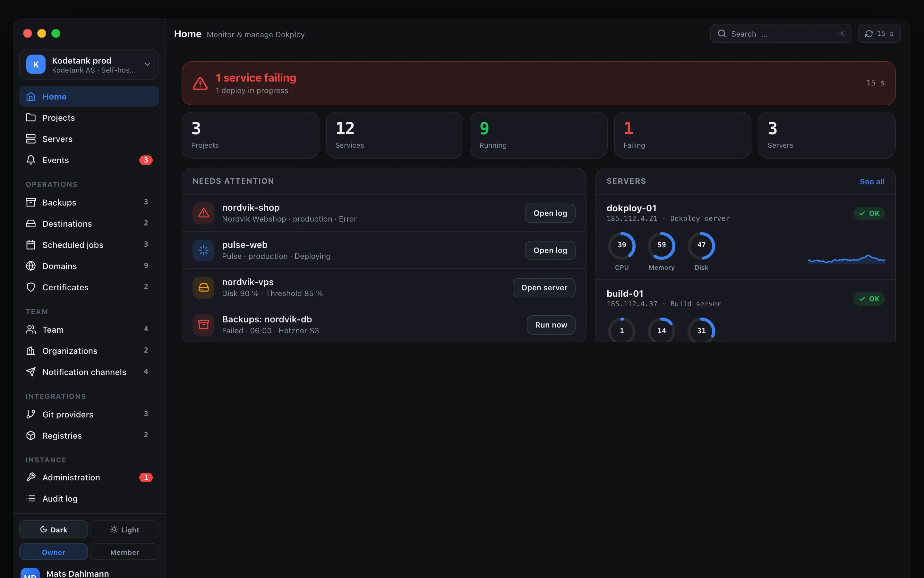Click the 15 s refresh interval button
Screen dimensions: 924x578
click(x=879, y=34)
